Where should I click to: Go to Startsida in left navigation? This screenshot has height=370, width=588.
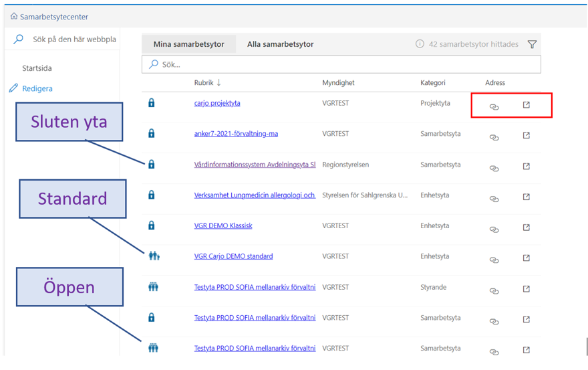pos(37,68)
